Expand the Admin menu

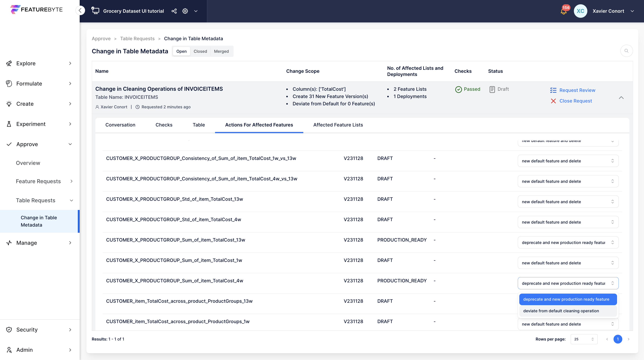pyautogui.click(x=70, y=350)
